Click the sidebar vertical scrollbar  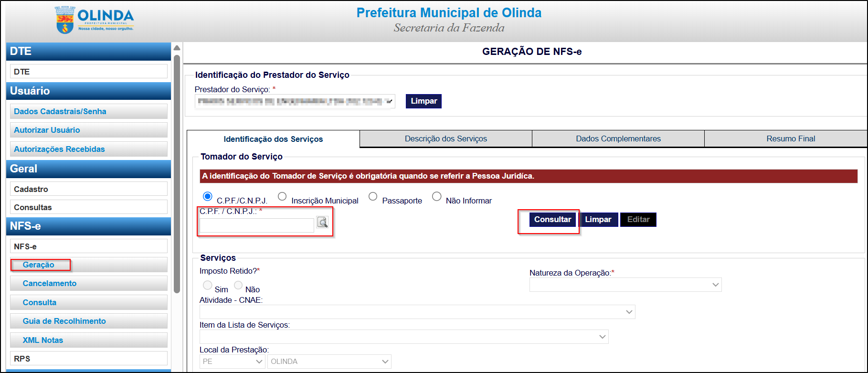click(x=177, y=172)
